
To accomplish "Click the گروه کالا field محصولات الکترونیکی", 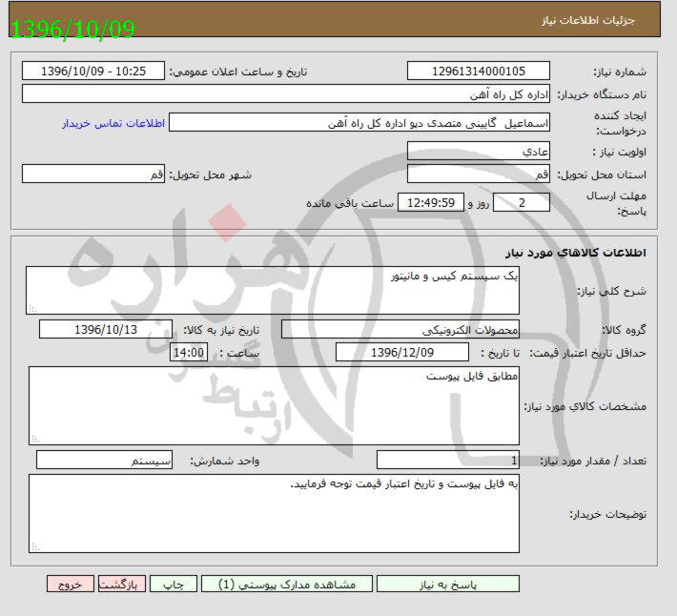I will tap(400, 329).
